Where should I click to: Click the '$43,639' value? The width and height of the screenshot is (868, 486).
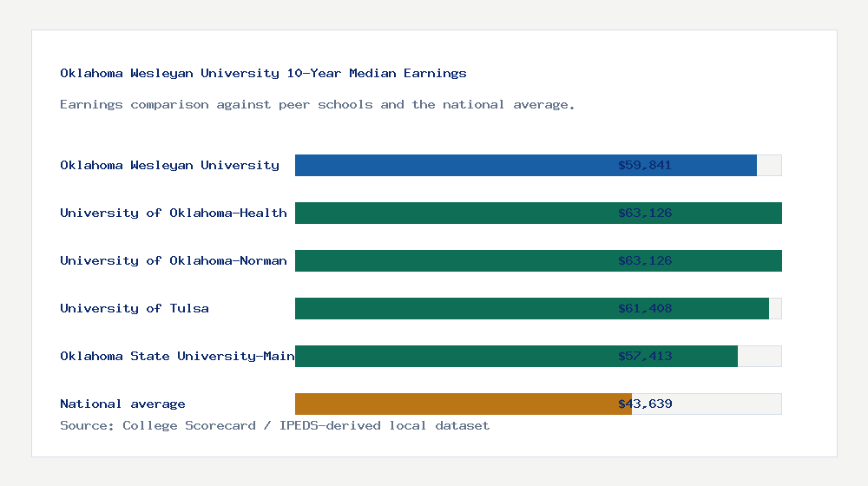pyautogui.click(x=645, y=404)
